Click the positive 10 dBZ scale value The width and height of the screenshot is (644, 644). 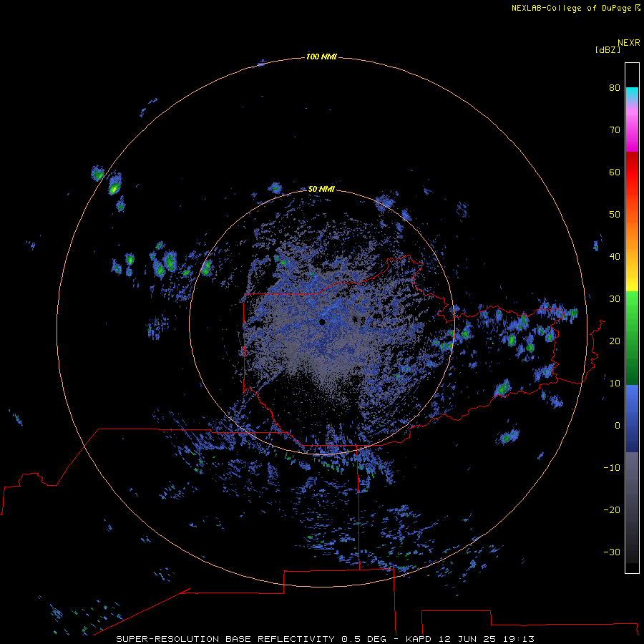(x=615, y=384)
